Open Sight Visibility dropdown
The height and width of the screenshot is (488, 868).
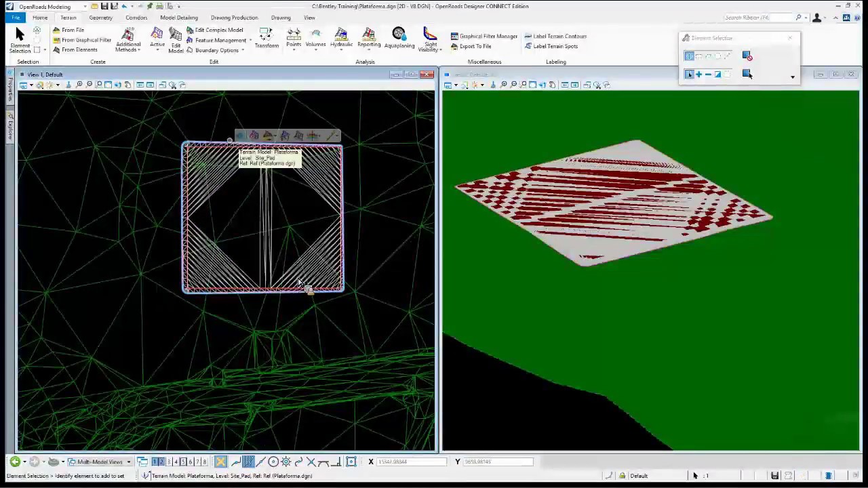pyautogui.click(x=430, y=40)
